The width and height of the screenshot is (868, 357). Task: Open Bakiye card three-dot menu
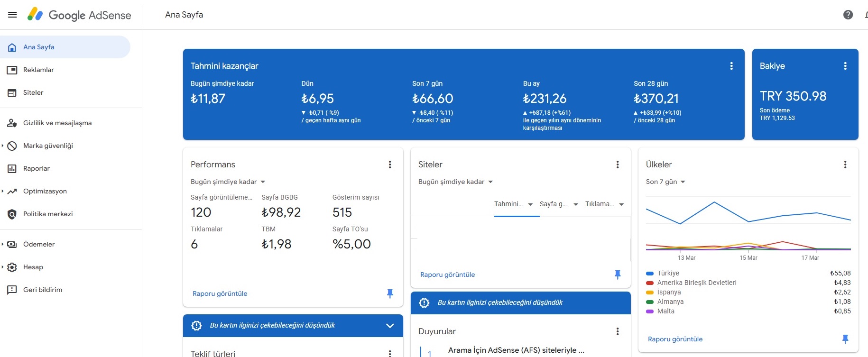[845, 66]
